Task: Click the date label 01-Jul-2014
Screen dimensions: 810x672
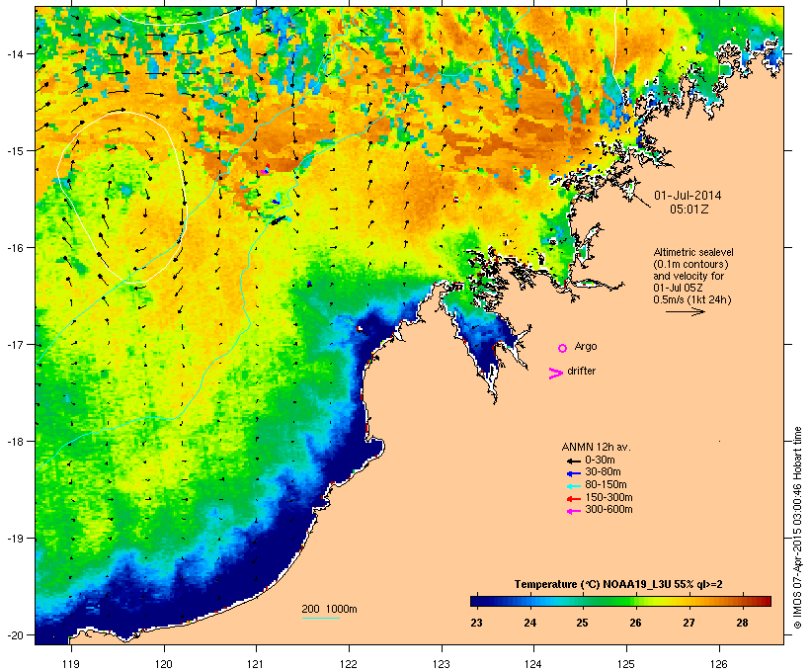Action: 688,196
